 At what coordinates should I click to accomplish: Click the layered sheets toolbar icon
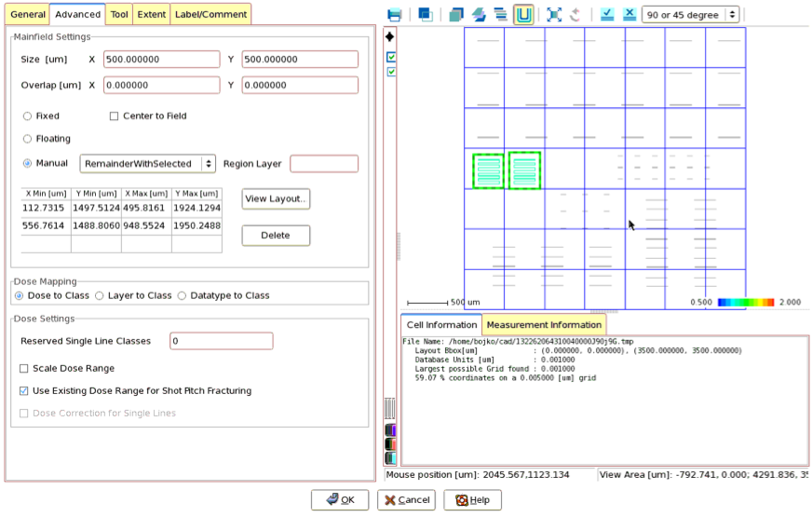click(479, 15)
